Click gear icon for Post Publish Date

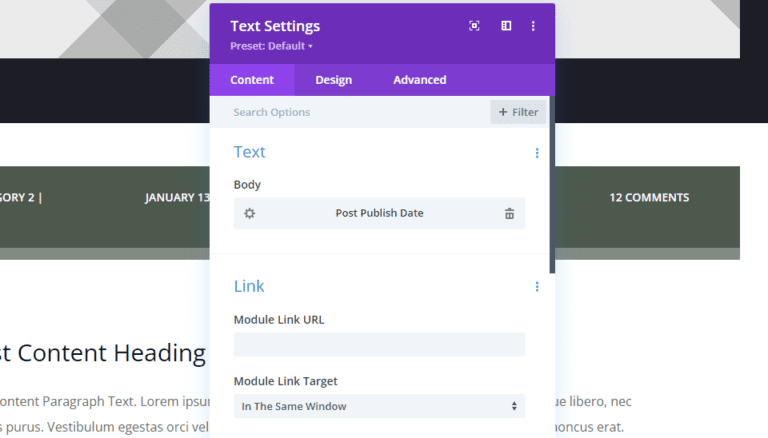point(250,213)
